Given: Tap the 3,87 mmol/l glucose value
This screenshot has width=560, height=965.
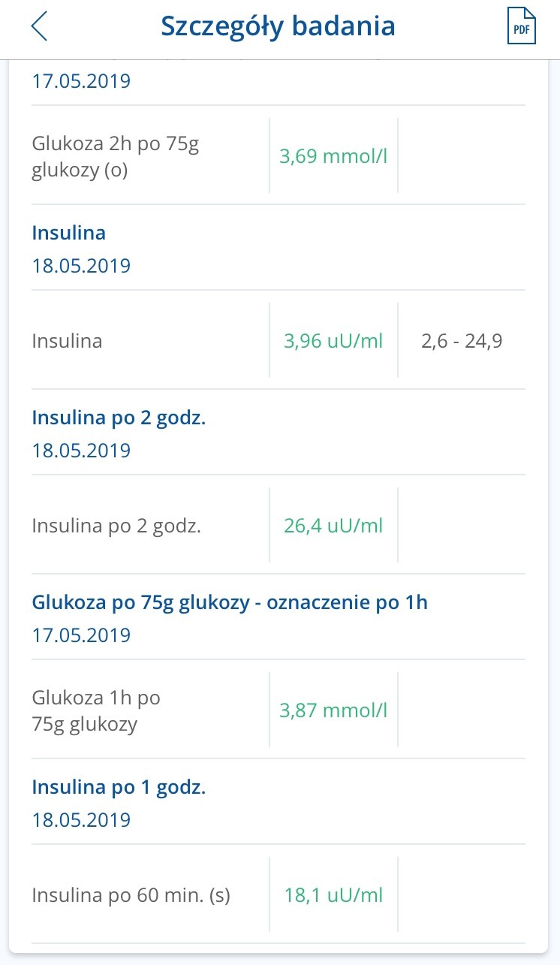Looking at the screenshot, I should tap(333, 711).
